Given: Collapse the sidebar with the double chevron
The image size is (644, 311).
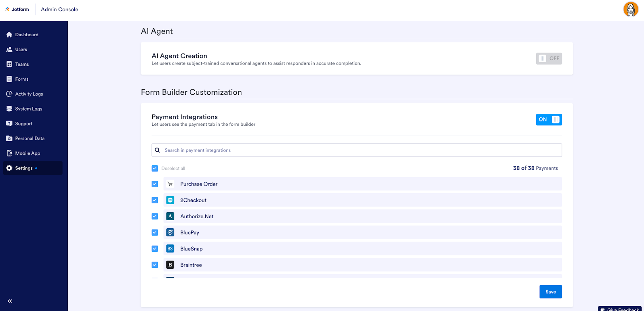Looking at the screenshot, I should (x=10, y=301).
